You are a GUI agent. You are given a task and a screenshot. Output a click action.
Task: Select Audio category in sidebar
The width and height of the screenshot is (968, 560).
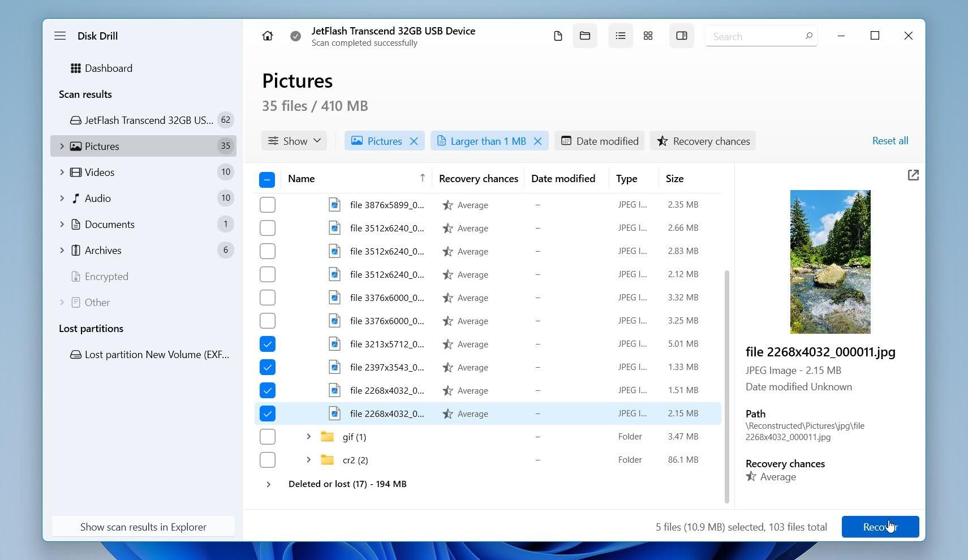(143, 198)
